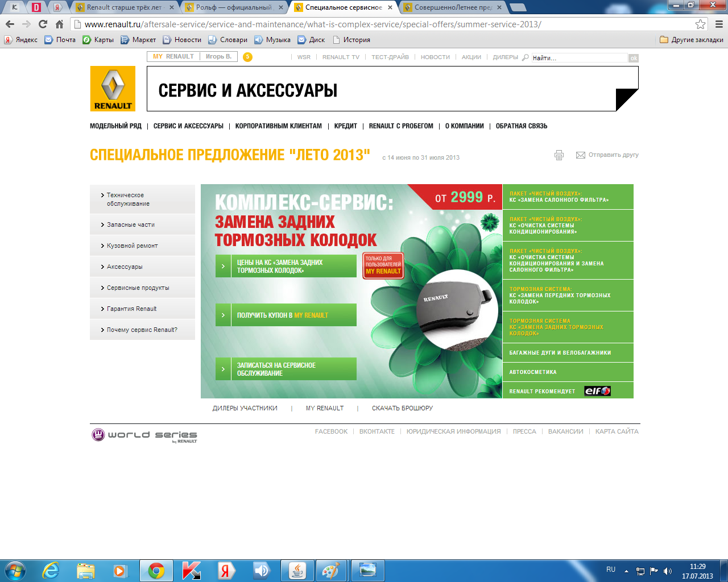Open the Java app in the taskbar
This screenshot has height=582, width=728.
click(x=297, y=571)
